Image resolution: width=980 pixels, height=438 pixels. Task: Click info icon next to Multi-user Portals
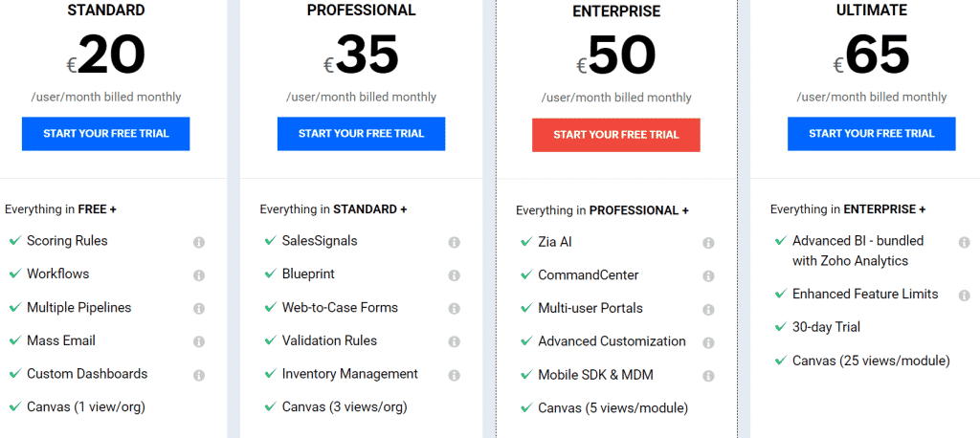coord(708,309)
